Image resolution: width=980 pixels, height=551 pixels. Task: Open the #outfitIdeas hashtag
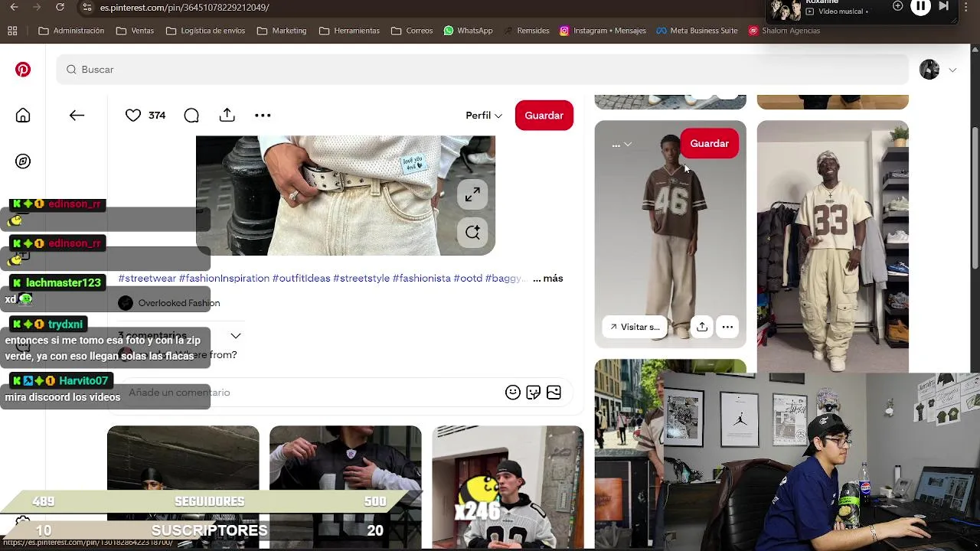pyautogui.click(x=301, y=279)
